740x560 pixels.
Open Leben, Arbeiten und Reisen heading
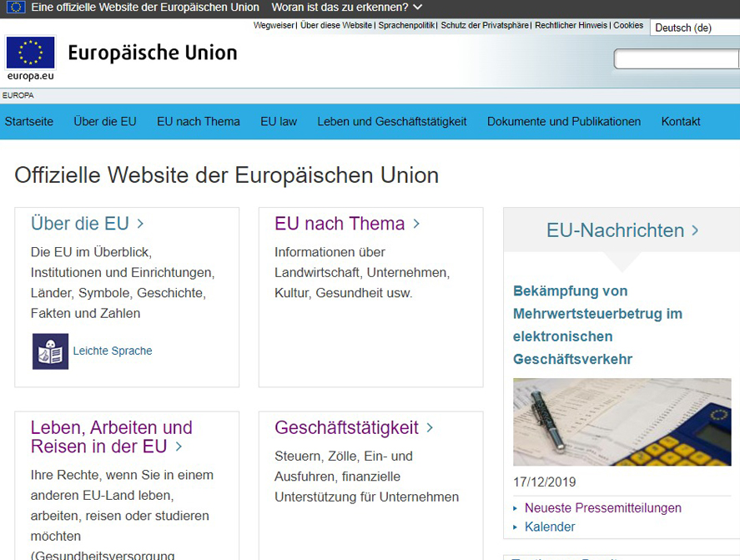click(112, 436)
